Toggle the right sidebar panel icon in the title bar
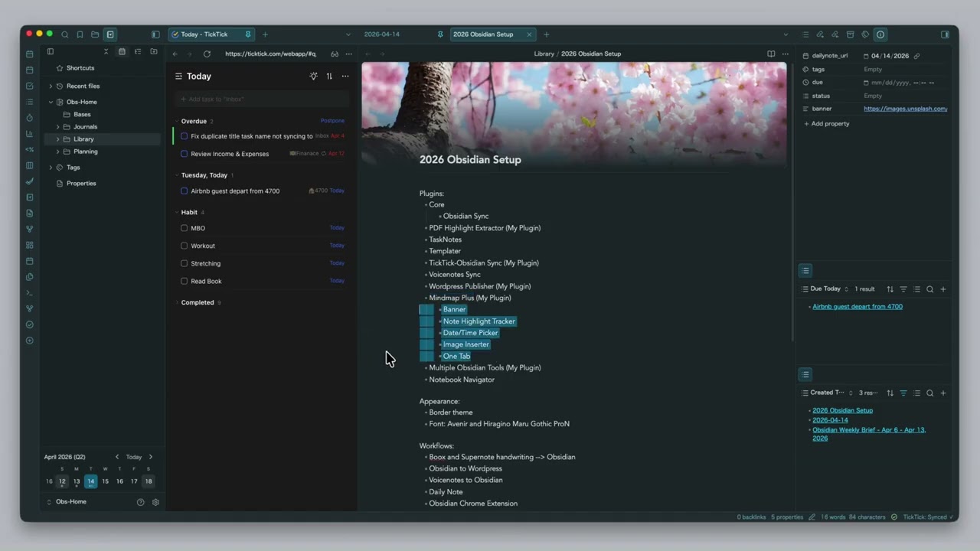The width and height of the screenshot is (980, 551). (945, 34)
